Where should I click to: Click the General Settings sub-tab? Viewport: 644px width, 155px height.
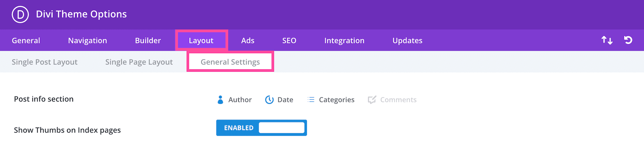tap(230, 62)
